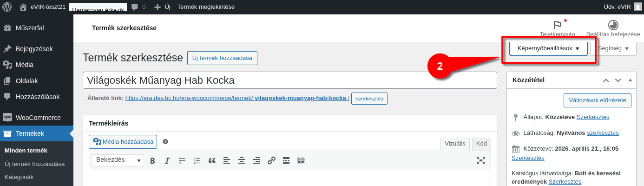
Task: Open the product permalink URL
Action: click(237, 98)
